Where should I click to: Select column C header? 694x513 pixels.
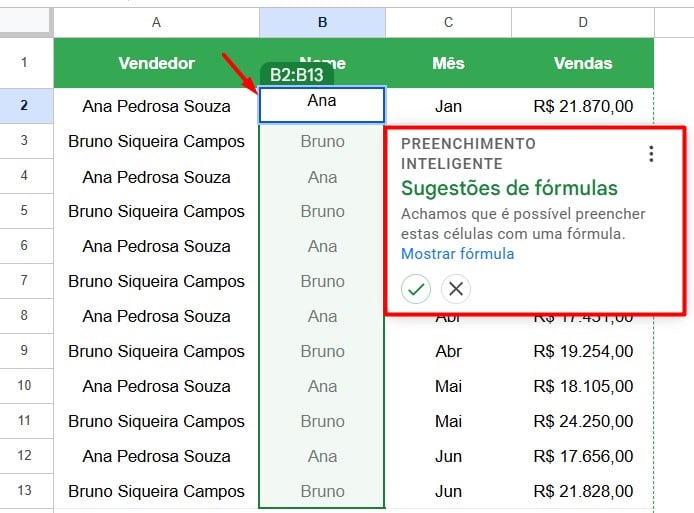[448, 23]
